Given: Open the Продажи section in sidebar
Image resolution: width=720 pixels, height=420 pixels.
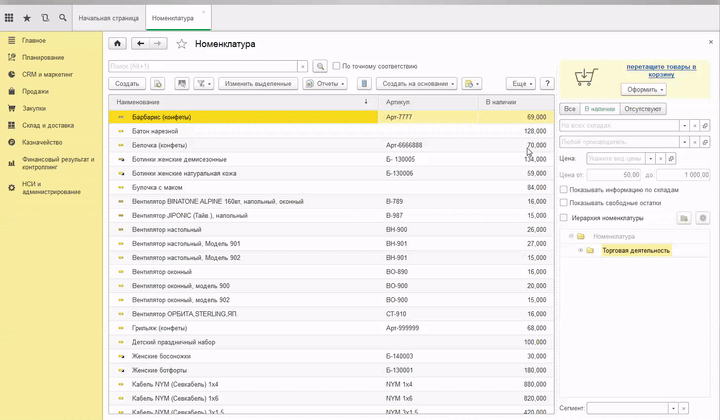Looking at the screenshot, I should (x=35, y=91).
